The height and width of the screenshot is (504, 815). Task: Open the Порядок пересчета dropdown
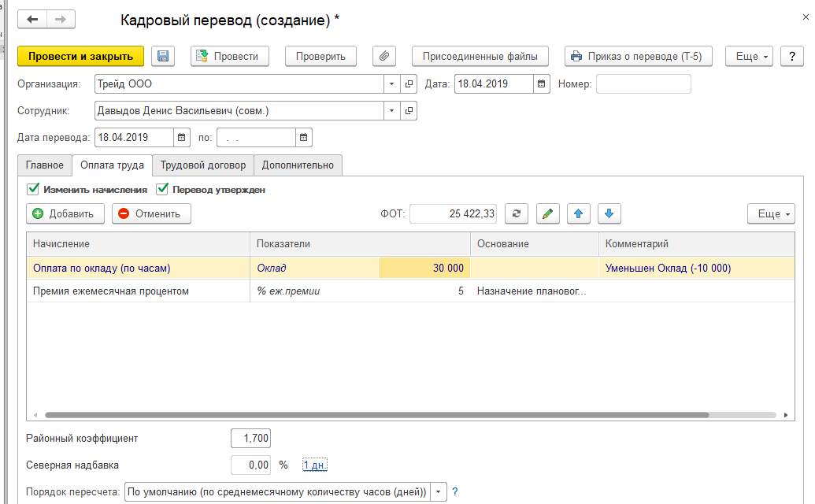(439, 492)
